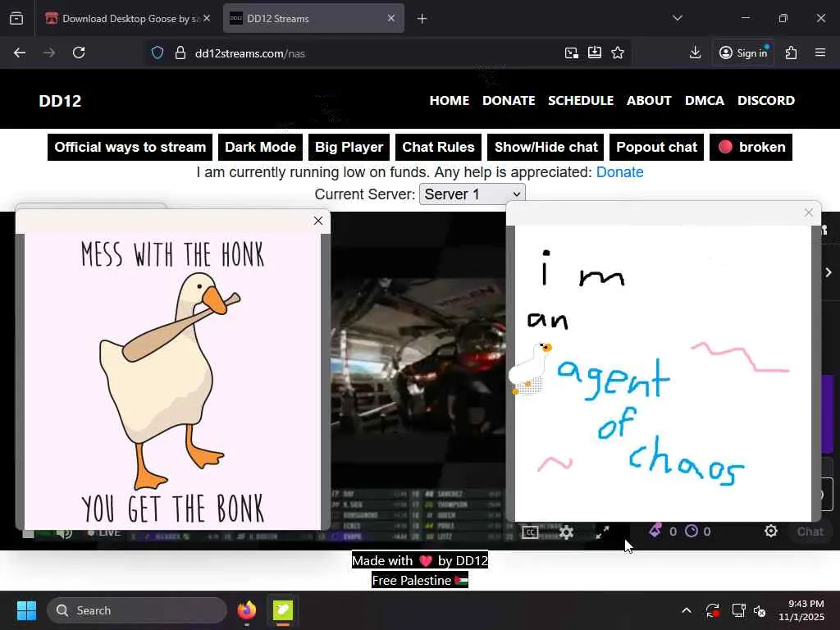This screenshot has width=840, height=630.
Task: Click the picture-in-picture icon in address bar
Action: [572, 52]
